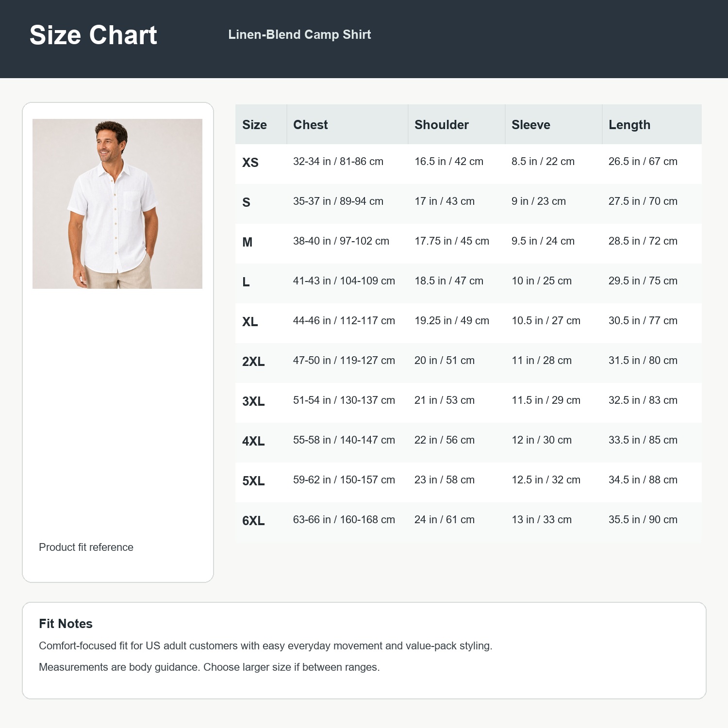Click the 'Fit Notes' heading
This screenshot has width=728, height=728.
(x=66, y=624)
